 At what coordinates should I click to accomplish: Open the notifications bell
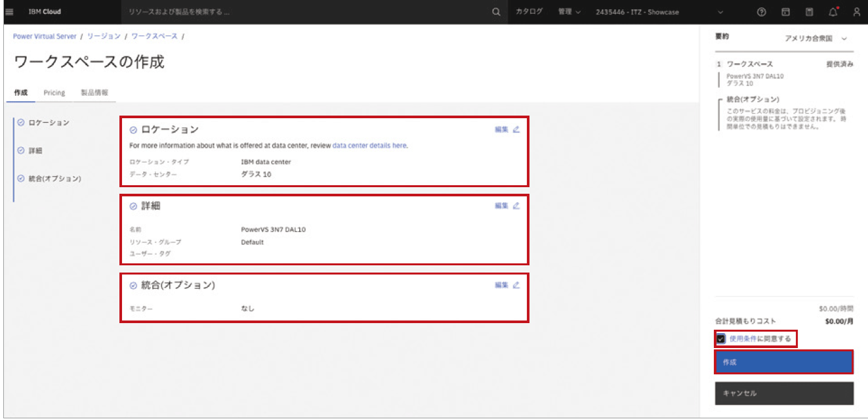coord(833,12)
